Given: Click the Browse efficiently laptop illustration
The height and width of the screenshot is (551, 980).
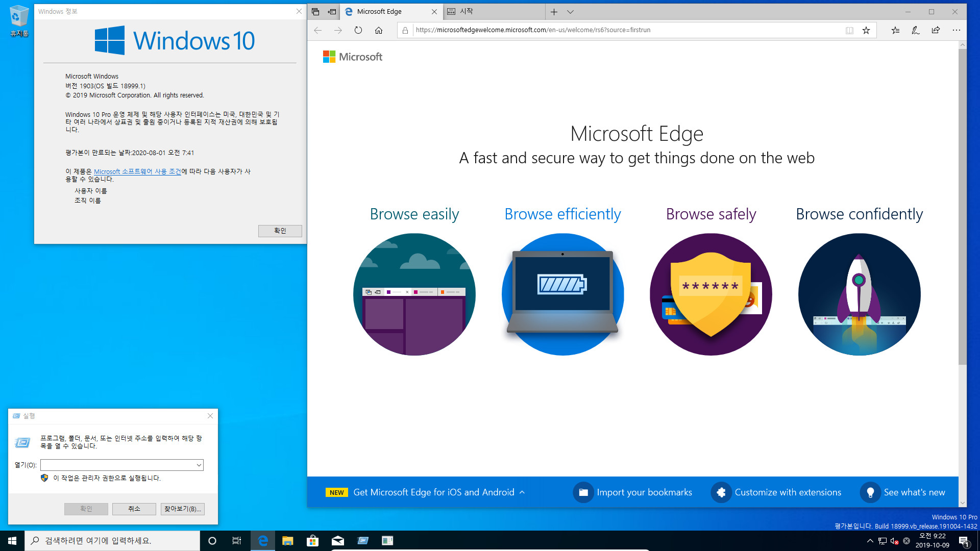Looking at the screenshot, I should pyautogui.click(x=563, y=294).
